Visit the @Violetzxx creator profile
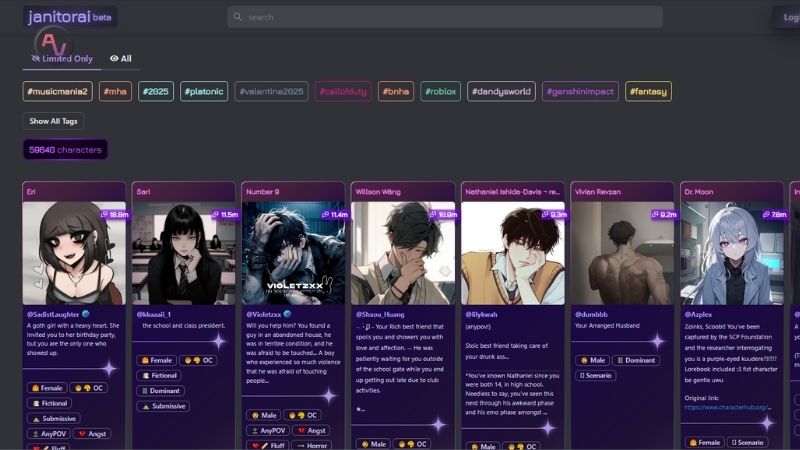This screenshot has width=800, height=450. pos(263,314)
